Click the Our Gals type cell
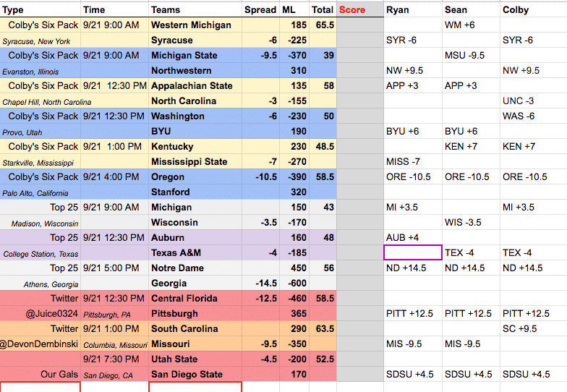Screen dimensions: 567x392 point(40,375)
